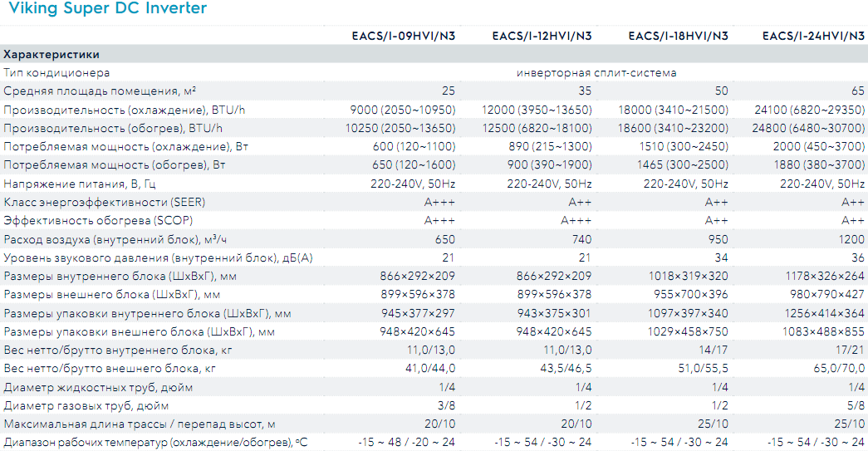Image resolution: width=868 pixels, height=451 pixels.
Task: Click Максимальная длина трассы label
Action: (139, 424)
